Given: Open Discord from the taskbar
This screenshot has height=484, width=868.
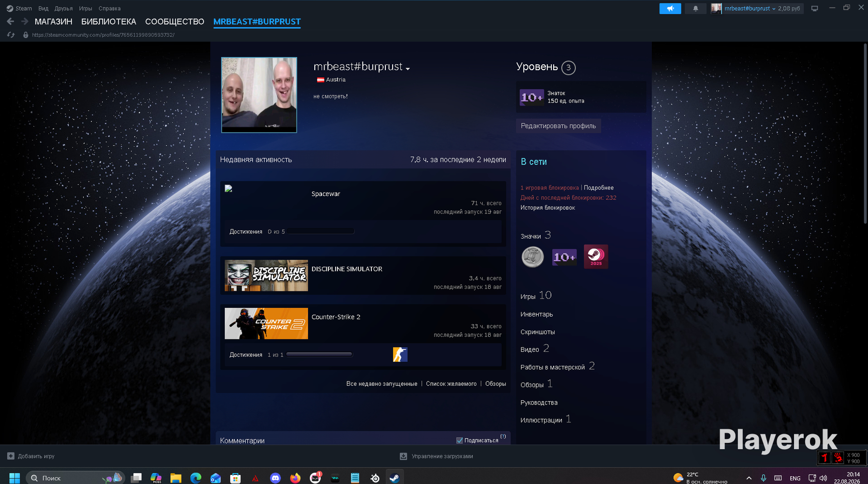Looking at the screenshot, I should coord(275,478).
